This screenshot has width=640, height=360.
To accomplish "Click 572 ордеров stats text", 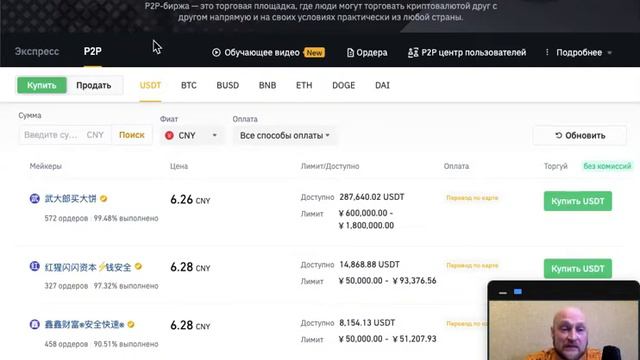I will (x=66, y=218).
